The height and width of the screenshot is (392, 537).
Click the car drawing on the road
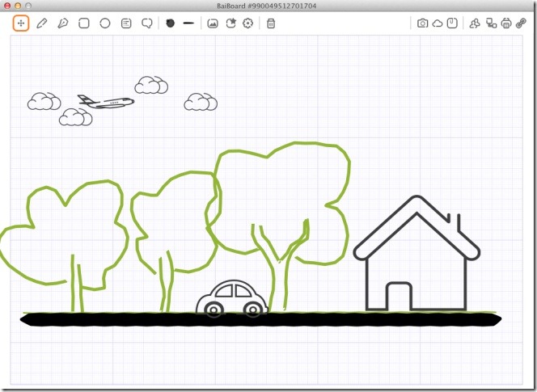[232, 298]
